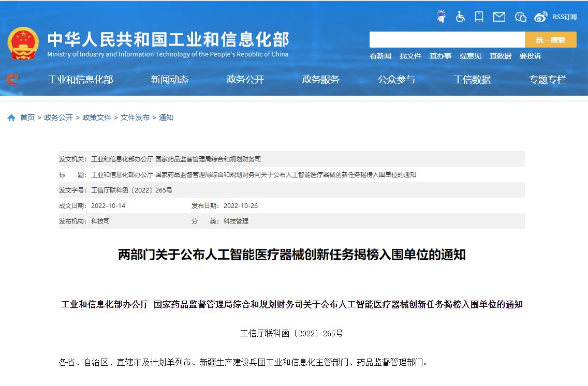Open the 提意见 quick link
This screenshot has width=588, height=386.
[x=471, y=56]
